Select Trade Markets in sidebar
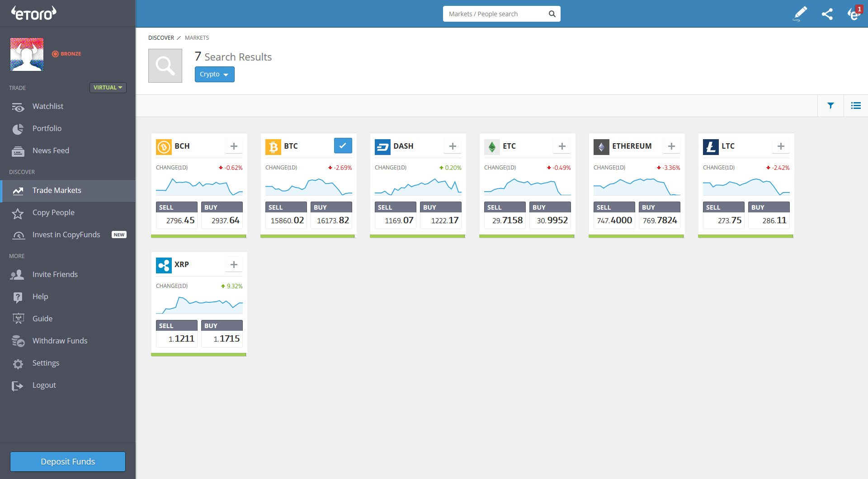868x479 pixels. coord(68,191)
